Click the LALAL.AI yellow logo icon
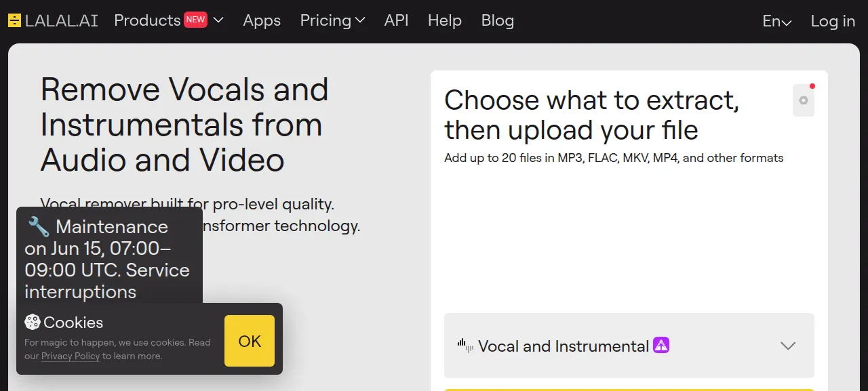The image size is (868, 391). [x=15, y=20]
